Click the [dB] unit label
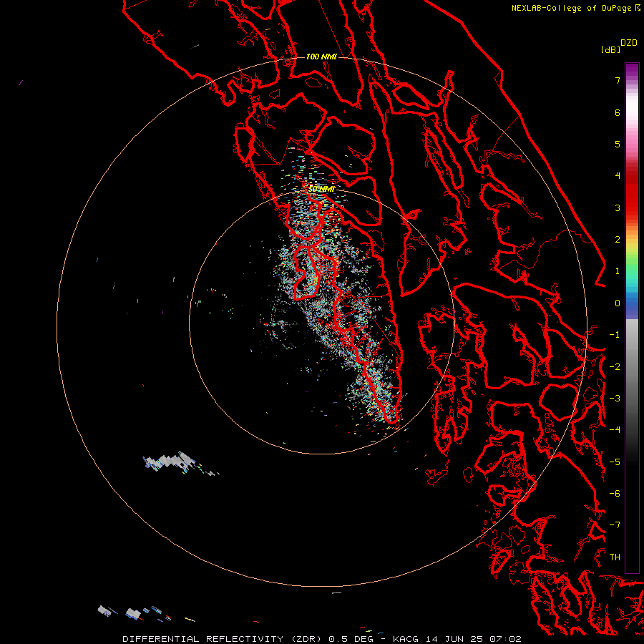The width and height of the screenshot is (644, 644). [610, 49]
